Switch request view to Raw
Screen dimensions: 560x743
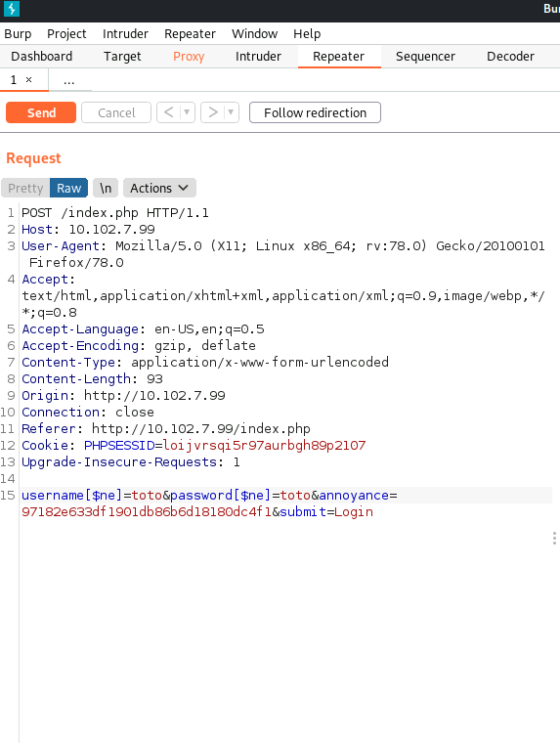[69, 188]
